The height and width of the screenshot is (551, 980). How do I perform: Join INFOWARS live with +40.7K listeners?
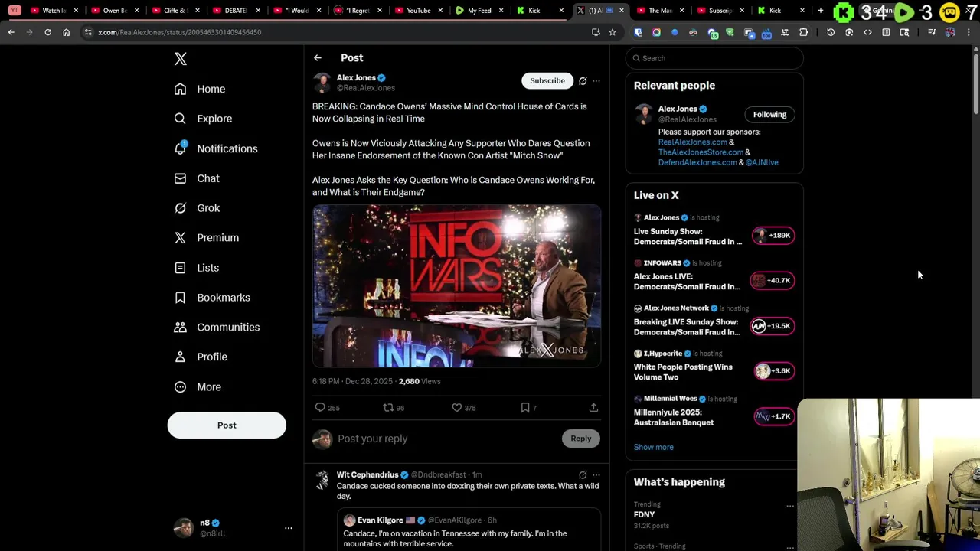coord(773,281)
